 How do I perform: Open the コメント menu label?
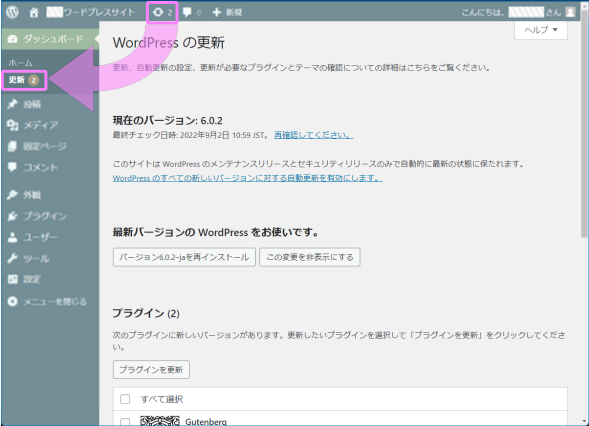pos(41,167)
